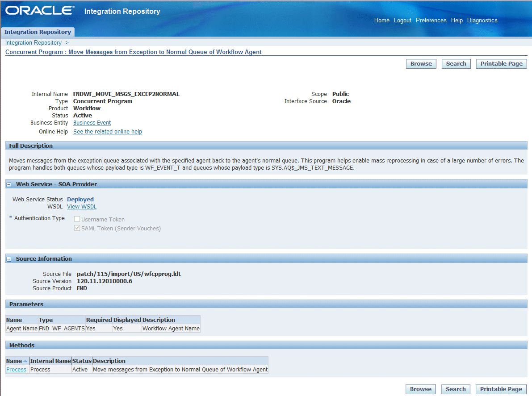Open the Process method link
Image resolution: width=532 pixels, height=396 pixels.
pos(16,370)
